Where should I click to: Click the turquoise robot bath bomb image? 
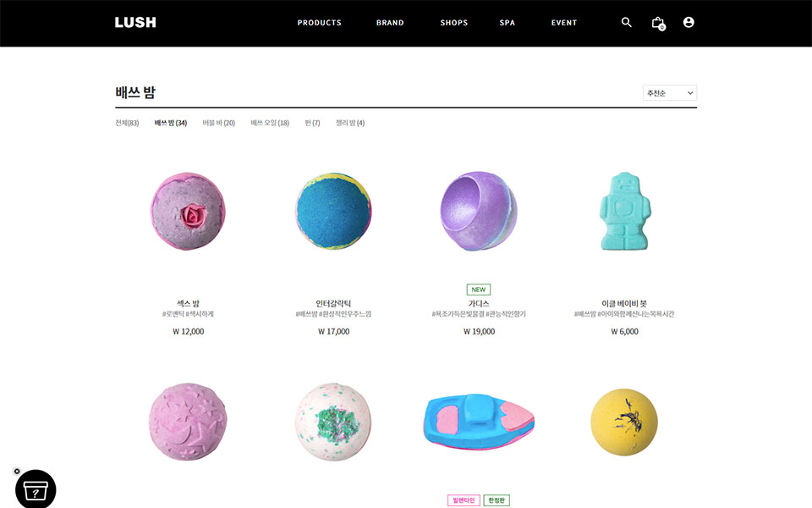point(625,211)
